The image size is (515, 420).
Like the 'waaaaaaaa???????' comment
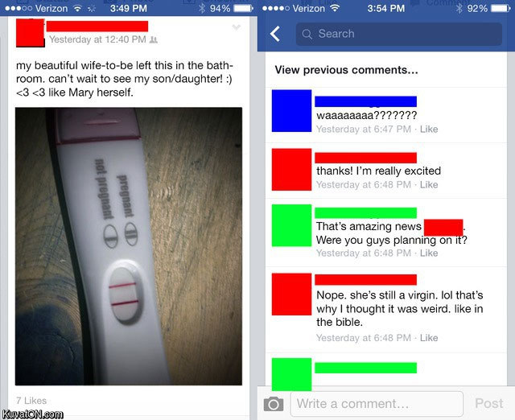(429, 129)
